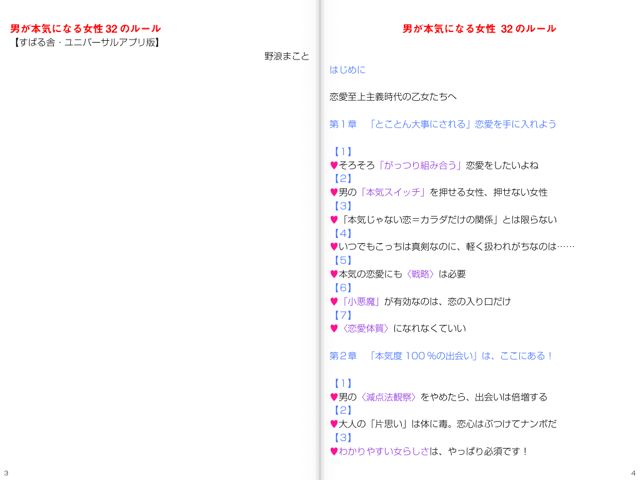
Task: Click the heart icon before わかりやすい女らしさ
Action: click(x=334, y=451)
